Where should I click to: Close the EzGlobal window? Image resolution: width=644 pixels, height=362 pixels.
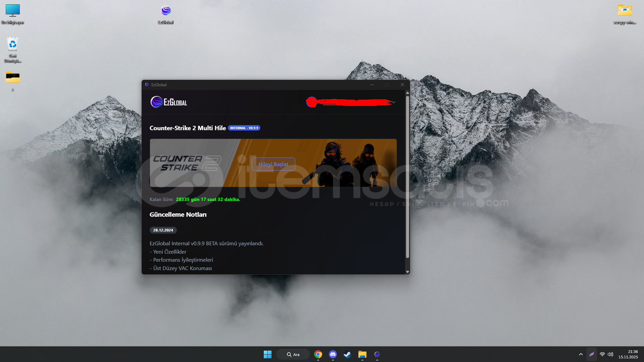coord(402,85)
